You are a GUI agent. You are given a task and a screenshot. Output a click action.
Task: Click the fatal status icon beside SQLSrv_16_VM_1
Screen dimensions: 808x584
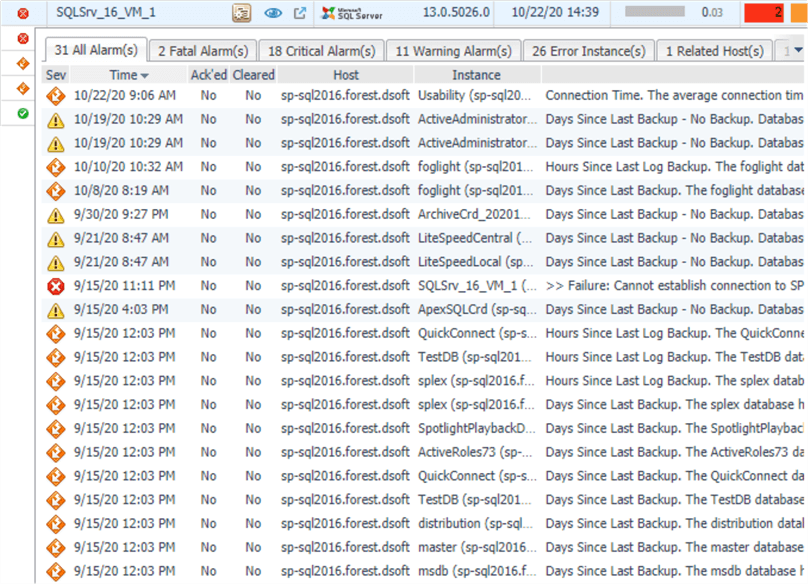(x=23, y=13)
